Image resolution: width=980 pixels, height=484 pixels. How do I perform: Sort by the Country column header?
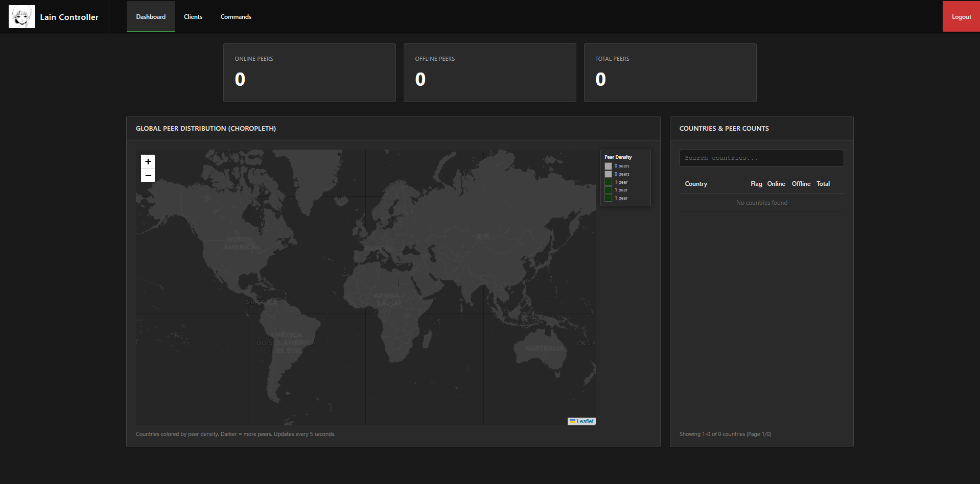tap(696, 184)
